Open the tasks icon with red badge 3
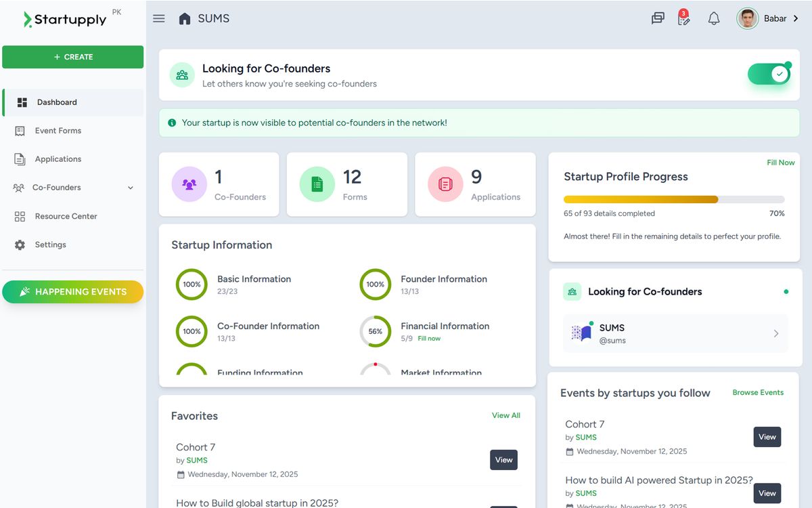 point(684,20)
